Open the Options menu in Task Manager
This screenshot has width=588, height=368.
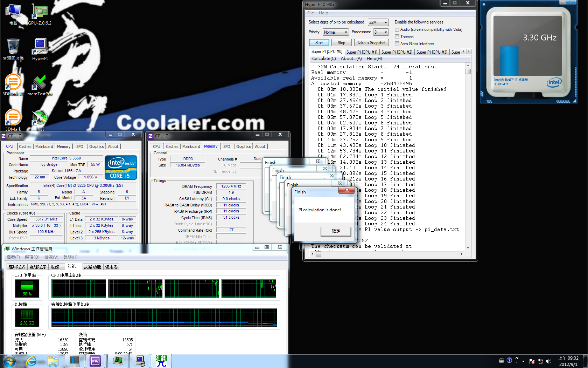pos(32,257)
